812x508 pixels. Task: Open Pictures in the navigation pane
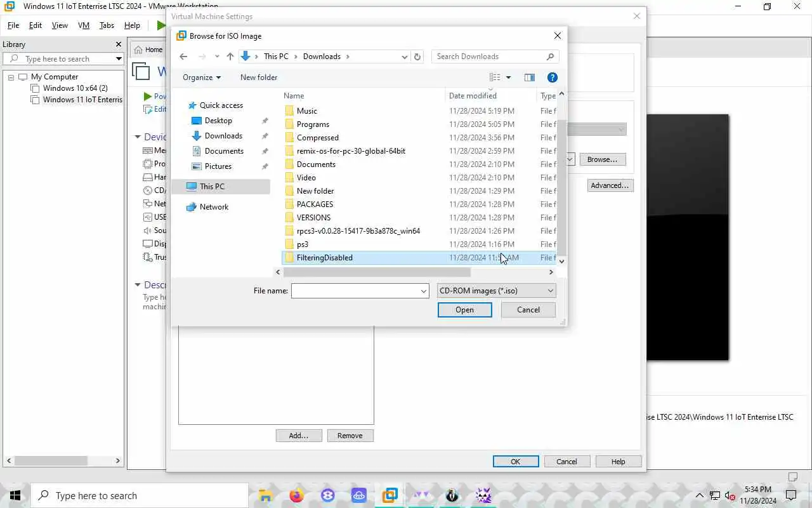pos(218,166)
